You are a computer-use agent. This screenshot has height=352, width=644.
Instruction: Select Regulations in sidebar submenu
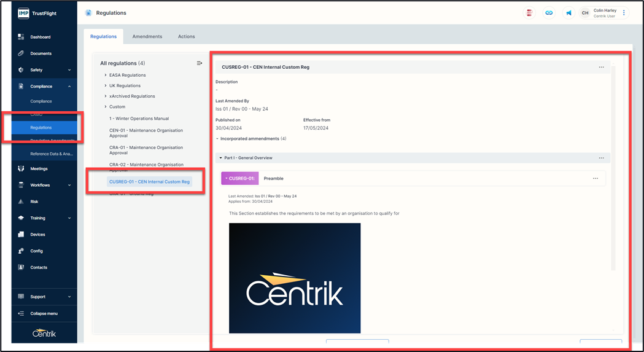click(41, 128)
